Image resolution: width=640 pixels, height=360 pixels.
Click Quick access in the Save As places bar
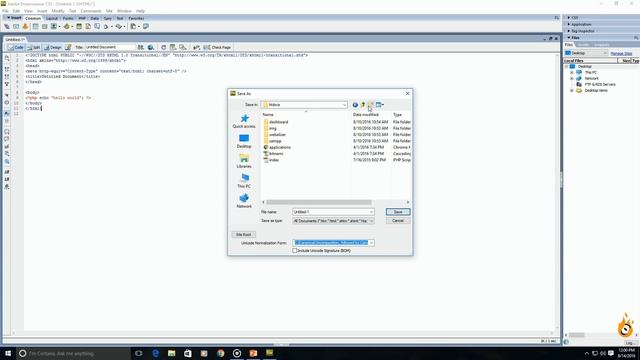(x=244, y=121)
